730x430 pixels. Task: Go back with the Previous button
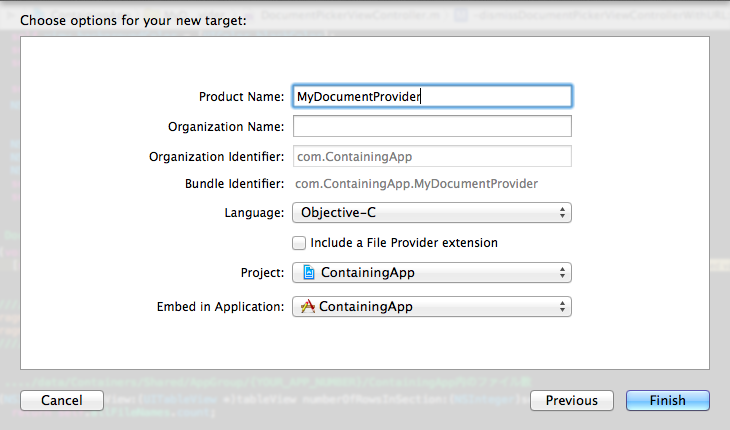coord(572,400)
